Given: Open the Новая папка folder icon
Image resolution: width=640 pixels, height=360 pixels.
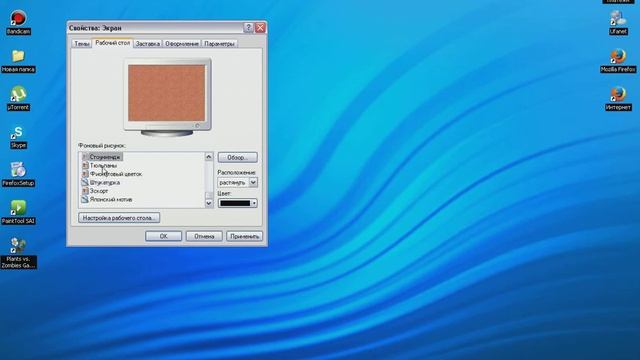Looking at the screenshot, I should 18,60.
